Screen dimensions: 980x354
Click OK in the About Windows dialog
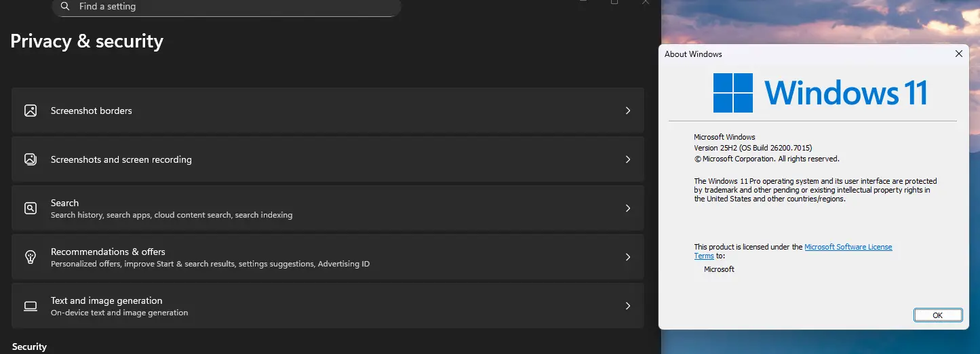(937, 315)
